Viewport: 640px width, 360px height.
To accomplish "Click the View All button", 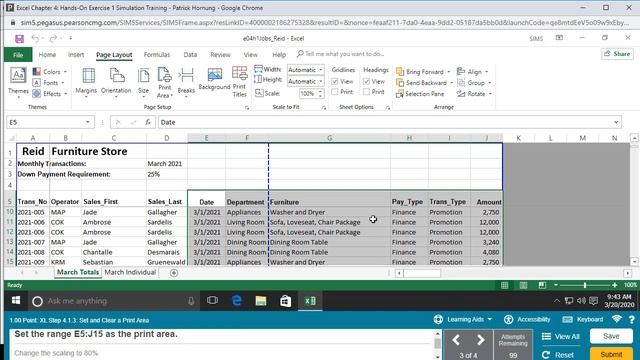I will tap(560, 336).
